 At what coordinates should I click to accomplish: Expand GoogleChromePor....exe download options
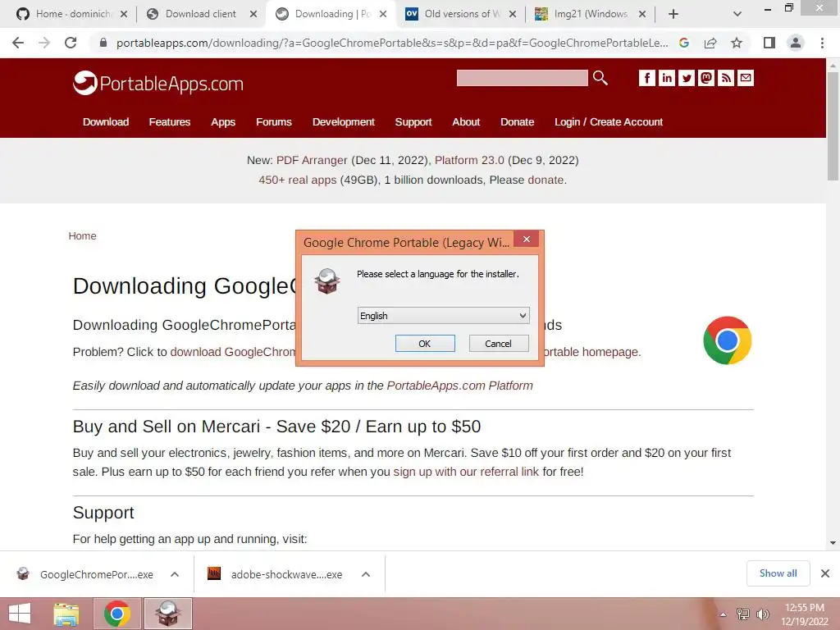(175, 574)
